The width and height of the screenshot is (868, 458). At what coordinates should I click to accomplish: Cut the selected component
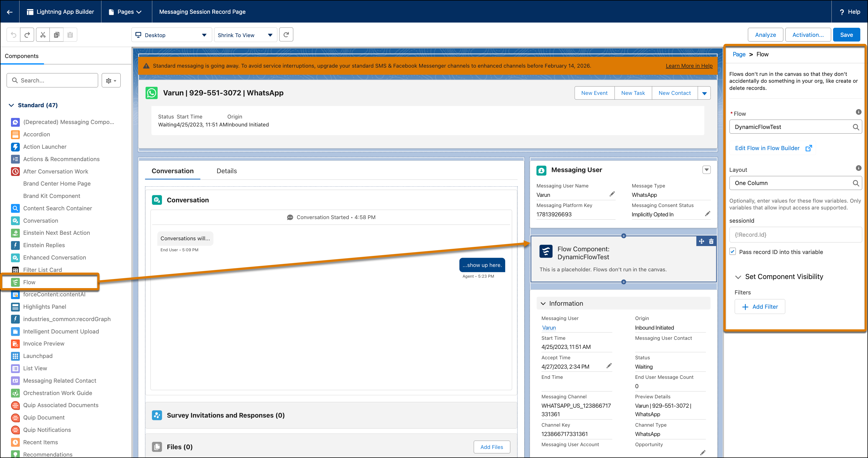tap(43, 35)
